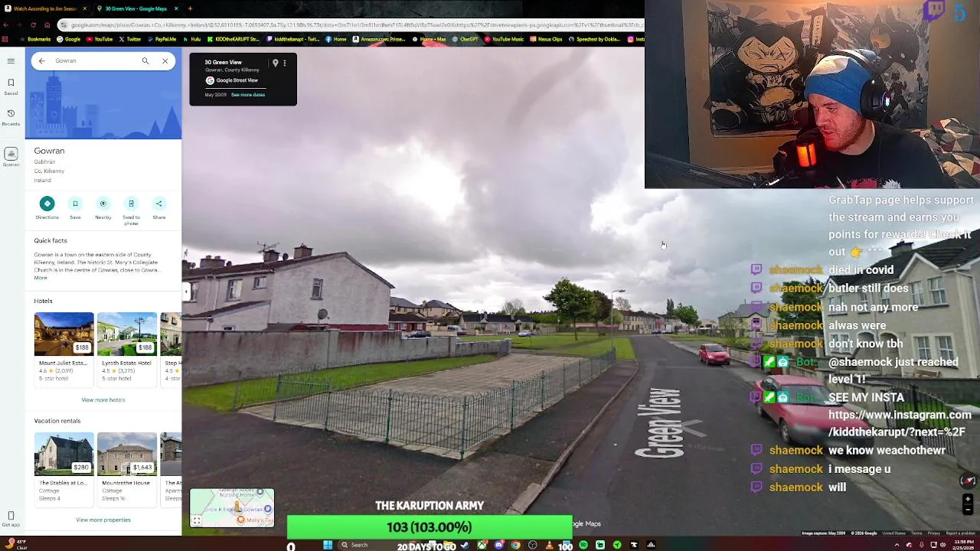Open Spotify from the taskbar

click(x=583, y=545)
